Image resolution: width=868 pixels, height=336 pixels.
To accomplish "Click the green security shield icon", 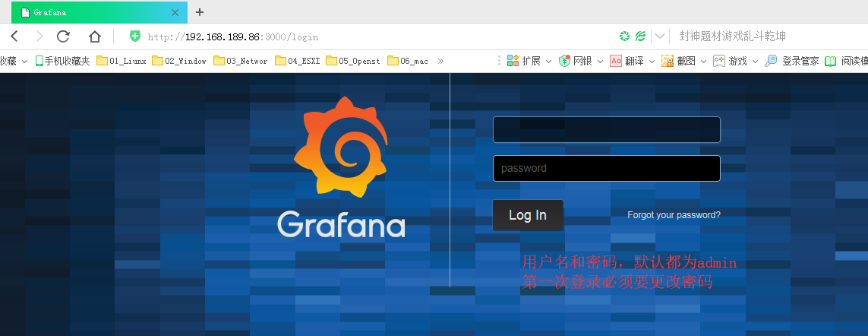I will pos(135,36).
